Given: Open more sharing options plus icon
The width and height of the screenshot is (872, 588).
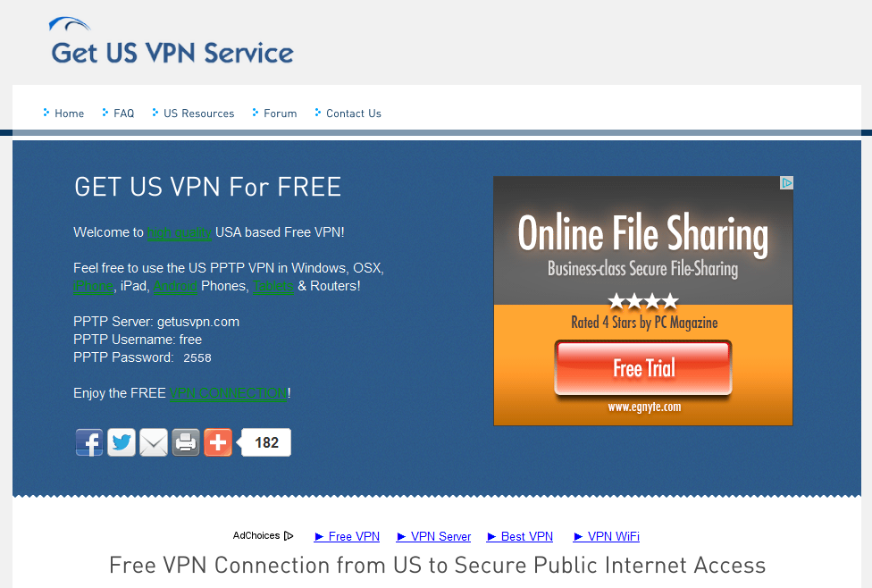Looking at the screenshot, I should tap(218, 443).
